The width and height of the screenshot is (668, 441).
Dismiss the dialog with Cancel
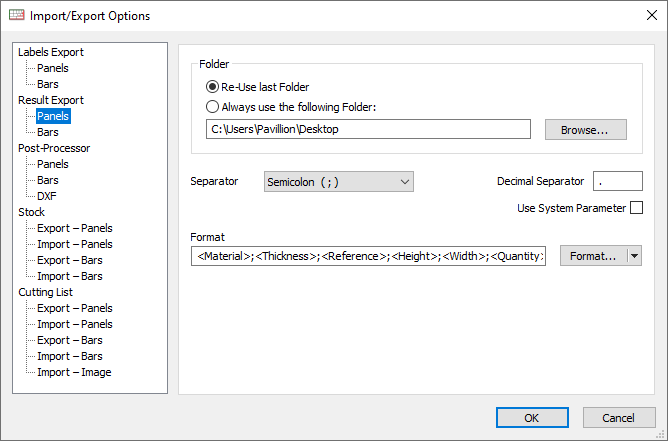pyautogui.click(x=619, y=418)
